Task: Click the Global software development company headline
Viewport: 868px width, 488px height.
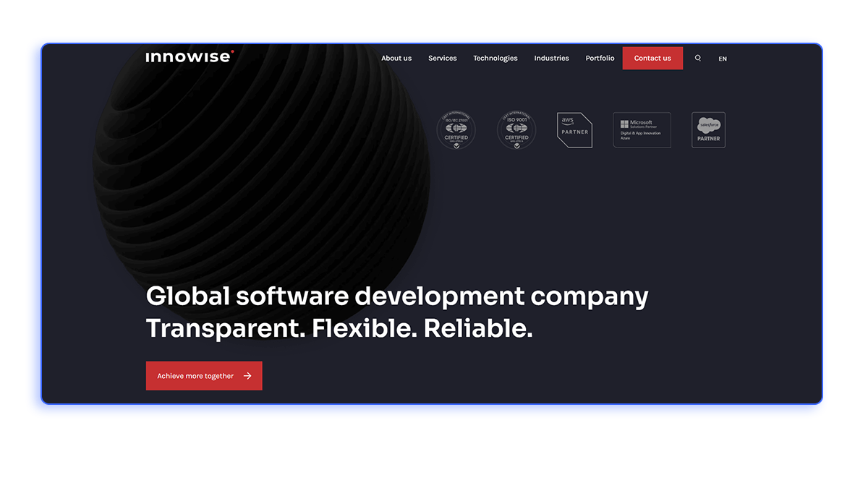Action: (396, 296)
